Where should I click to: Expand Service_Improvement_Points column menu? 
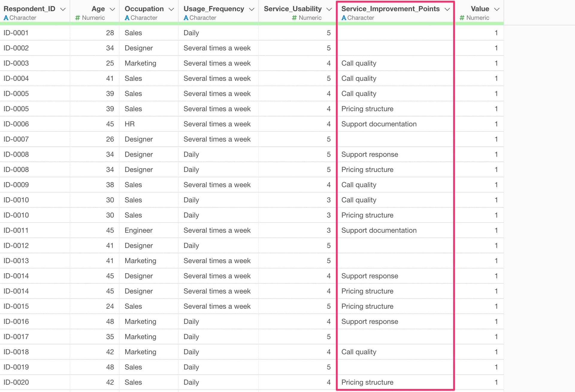pos(447,9)
